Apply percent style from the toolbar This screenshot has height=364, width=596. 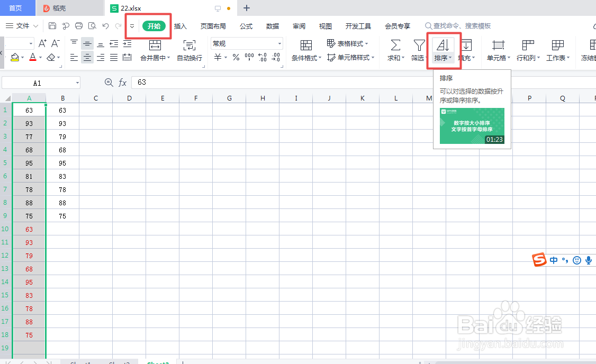pyautogui.click(x=236, y=57)
